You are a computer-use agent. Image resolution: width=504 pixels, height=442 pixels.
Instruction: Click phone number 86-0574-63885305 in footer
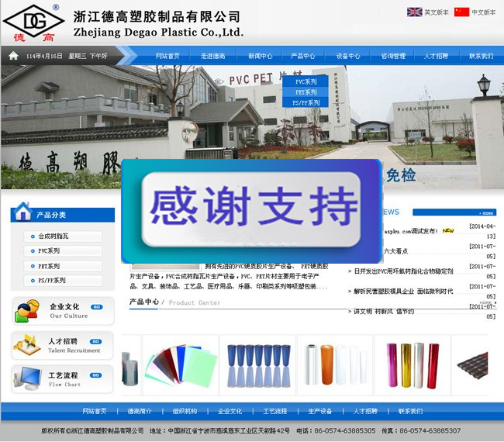click(345, 430)
